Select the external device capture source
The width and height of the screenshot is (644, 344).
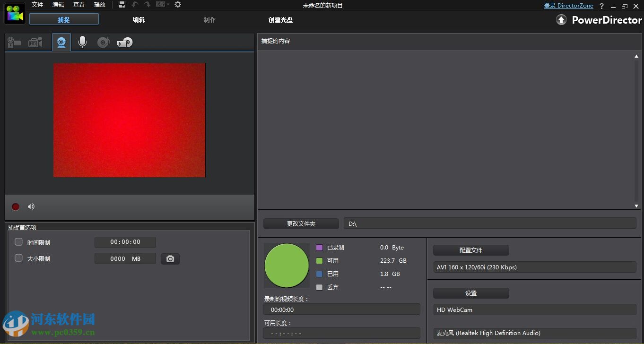125,42
